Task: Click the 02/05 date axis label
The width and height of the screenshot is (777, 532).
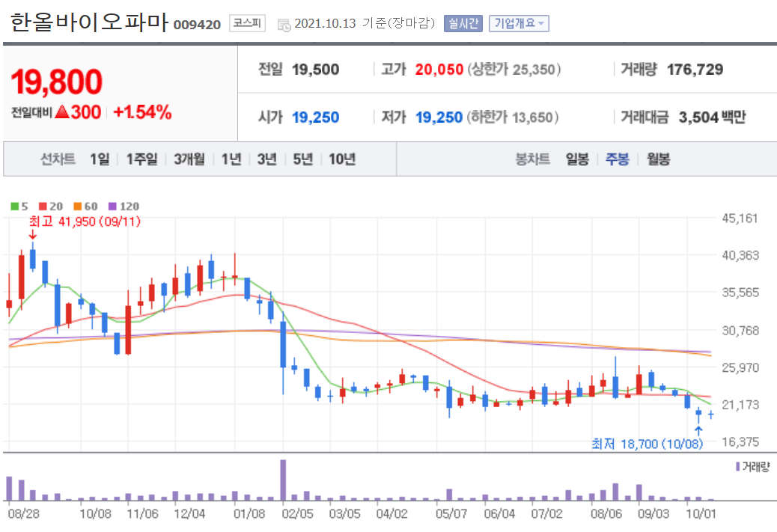Action: 297,514
